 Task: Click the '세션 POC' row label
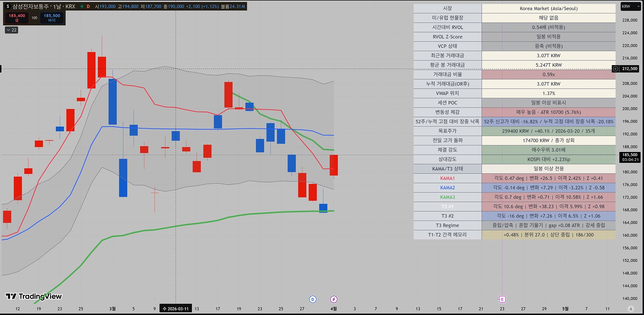click(447, 103)
